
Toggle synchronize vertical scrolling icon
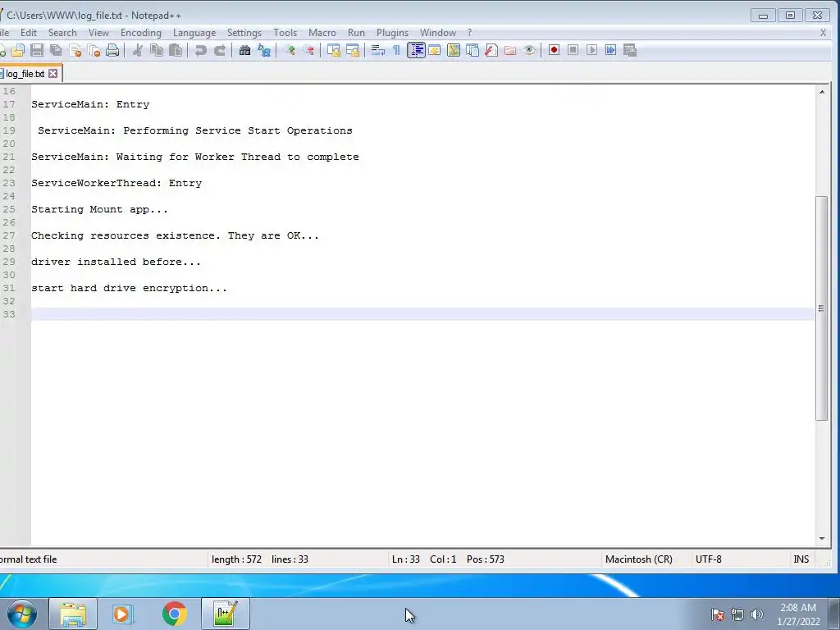click(x=334, y=50)
